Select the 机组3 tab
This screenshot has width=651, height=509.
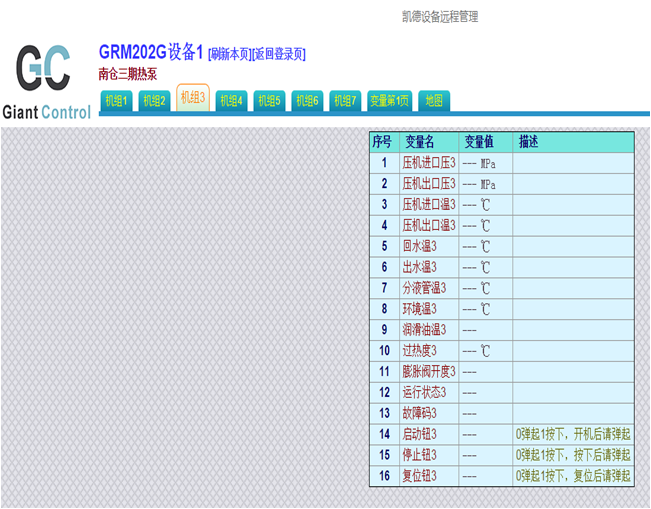pos(193,98)
